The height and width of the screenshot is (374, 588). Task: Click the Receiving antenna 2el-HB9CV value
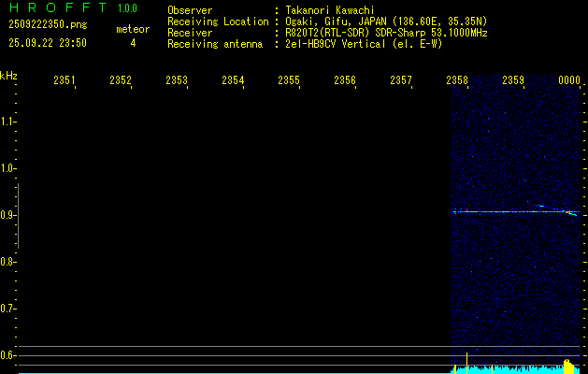(365, 44)
